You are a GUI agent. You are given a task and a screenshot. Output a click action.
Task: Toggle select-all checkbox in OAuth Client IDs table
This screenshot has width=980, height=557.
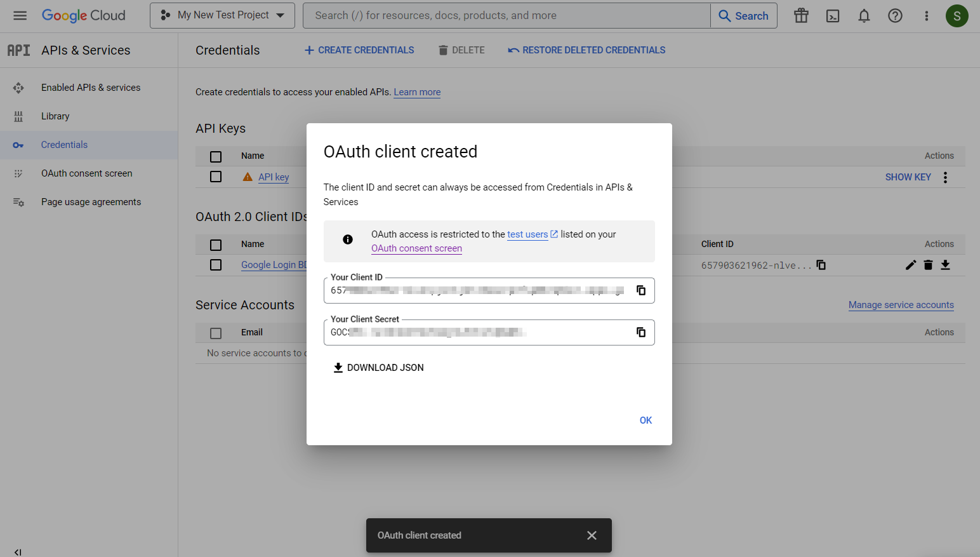(x=216, y=245)
